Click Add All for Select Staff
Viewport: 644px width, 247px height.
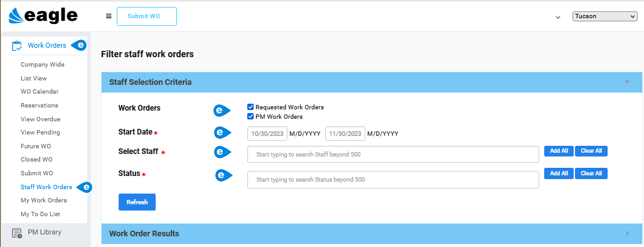pyautogui.click(x=559, y=151)
